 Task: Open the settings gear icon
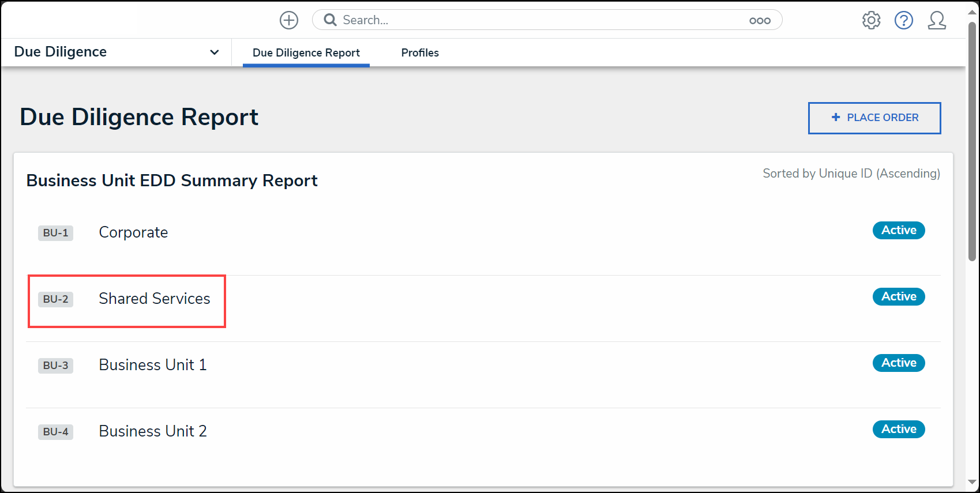(x=871, y=20)
